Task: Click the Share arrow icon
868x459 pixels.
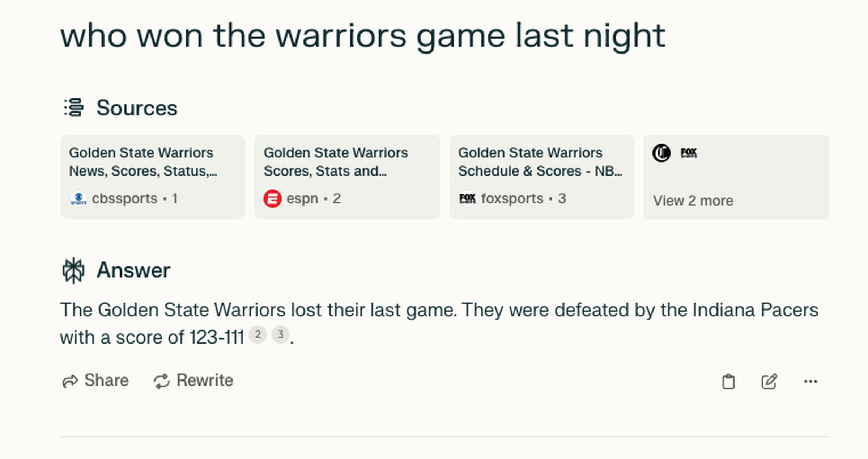Action: pos(71,380)
